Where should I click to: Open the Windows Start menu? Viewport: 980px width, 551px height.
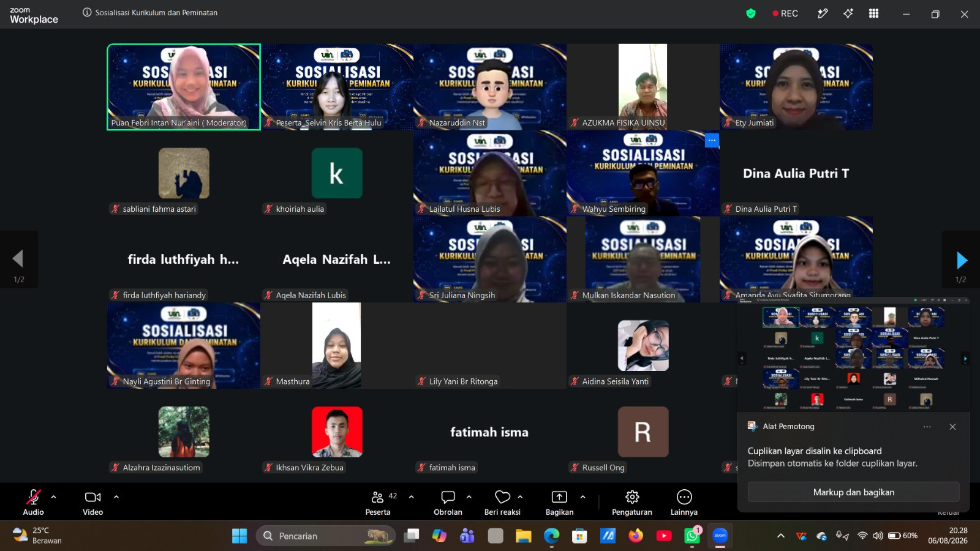coord(239,536)
